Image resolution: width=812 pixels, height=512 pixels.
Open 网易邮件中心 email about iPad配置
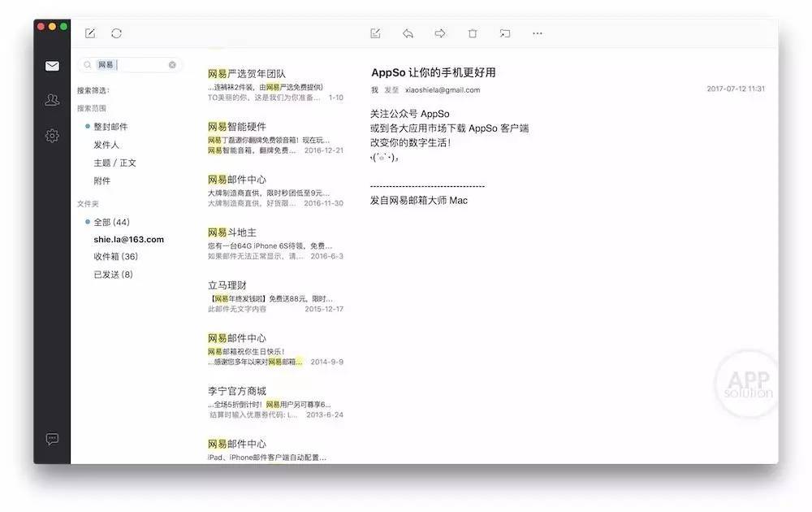(275, 449)
